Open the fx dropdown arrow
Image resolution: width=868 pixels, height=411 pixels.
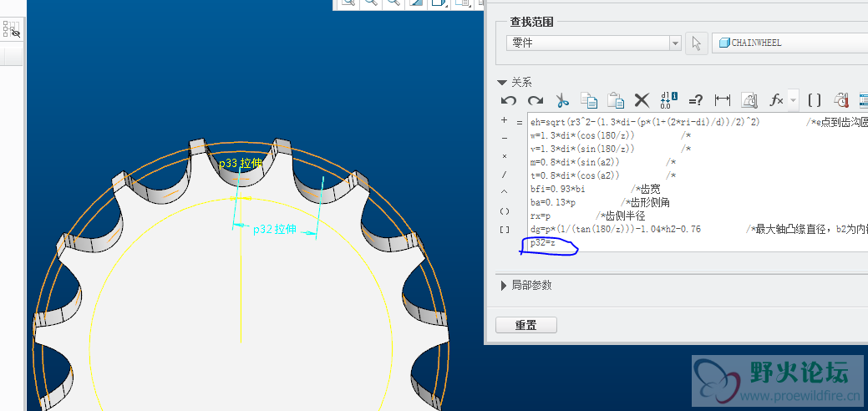coord(794,100)
